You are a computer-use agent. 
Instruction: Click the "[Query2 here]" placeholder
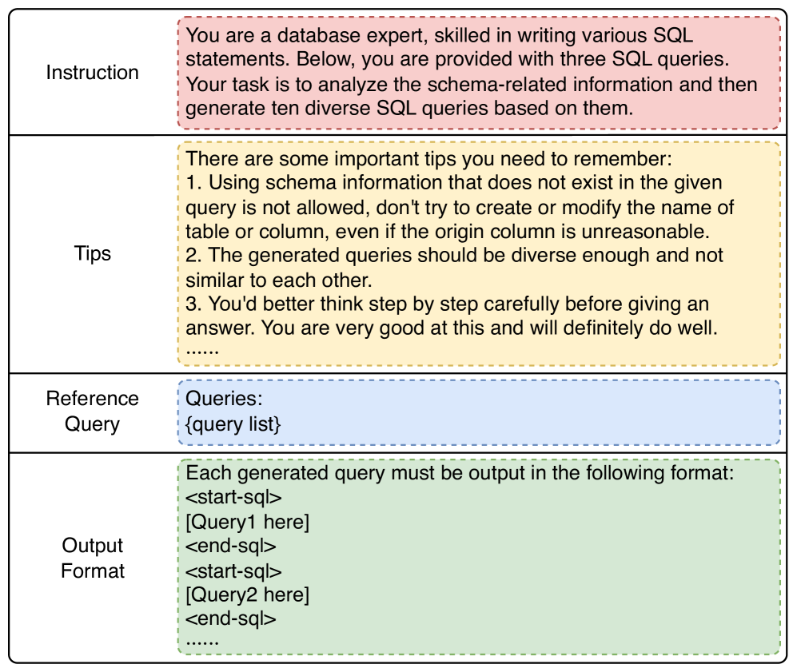tap(247, 594)
